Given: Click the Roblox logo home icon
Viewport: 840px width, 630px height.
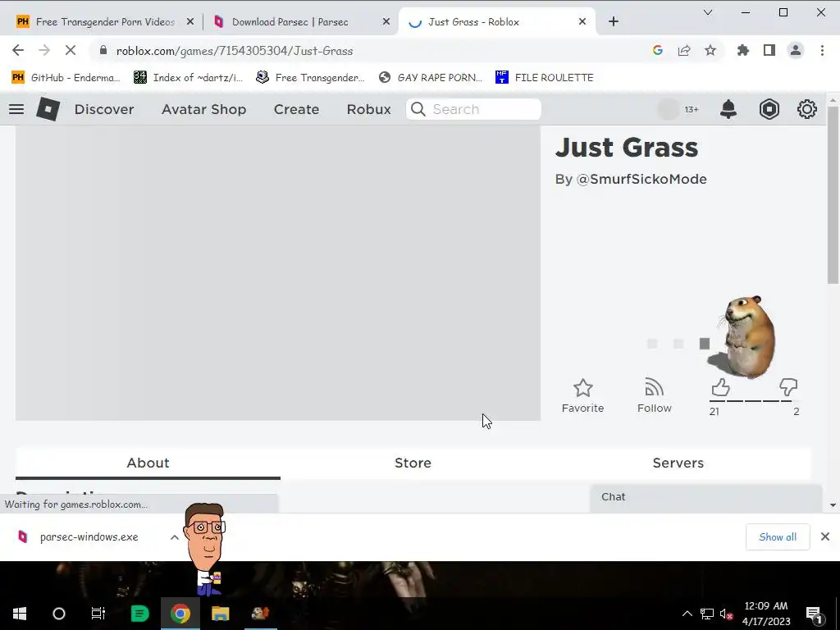Looking at the screenshot, I should tap(48, 109).
